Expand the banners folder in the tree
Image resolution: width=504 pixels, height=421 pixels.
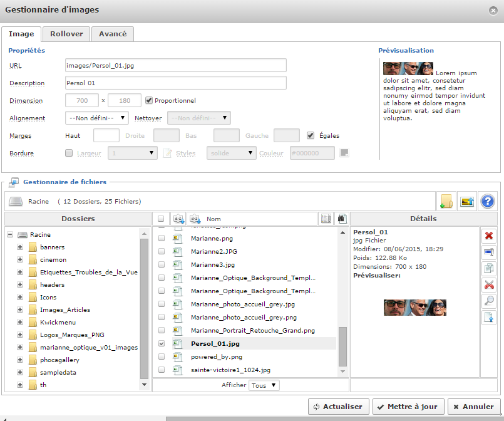click(20, 247)
